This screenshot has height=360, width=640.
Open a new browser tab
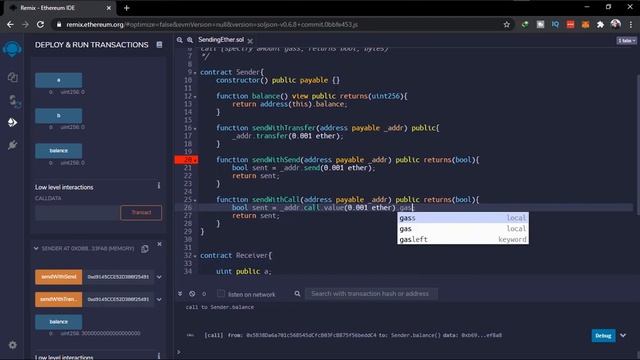pyautogui.click(x=127, y=8)
